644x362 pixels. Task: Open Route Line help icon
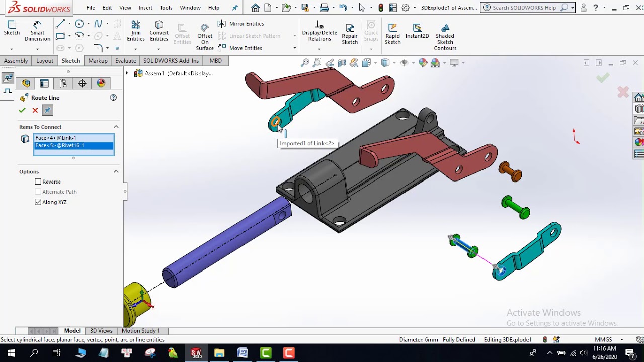(x=113, y=98)
